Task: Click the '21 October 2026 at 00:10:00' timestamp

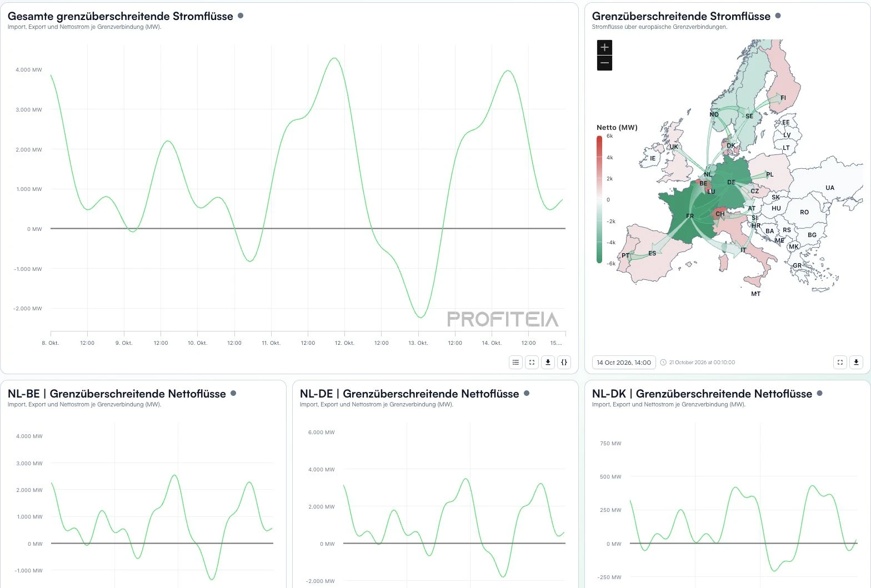Action: pyautogui.click(x=702, y=363)
